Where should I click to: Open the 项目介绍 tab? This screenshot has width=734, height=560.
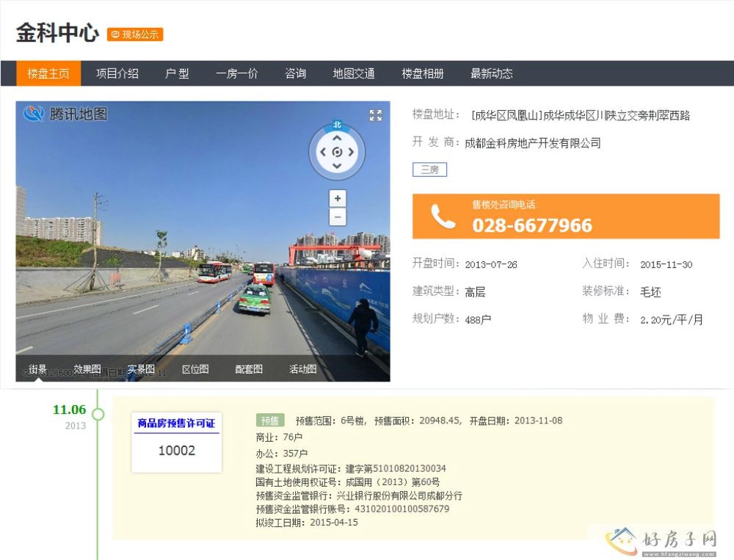pos(117,73)
